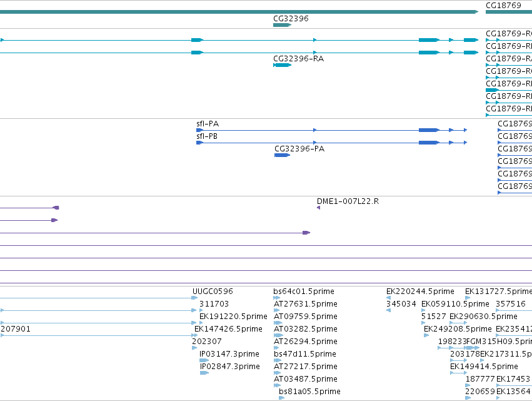Screen dimensions: 532x401
Task: Click the CG18769 gene label
Action: point(503,6)
